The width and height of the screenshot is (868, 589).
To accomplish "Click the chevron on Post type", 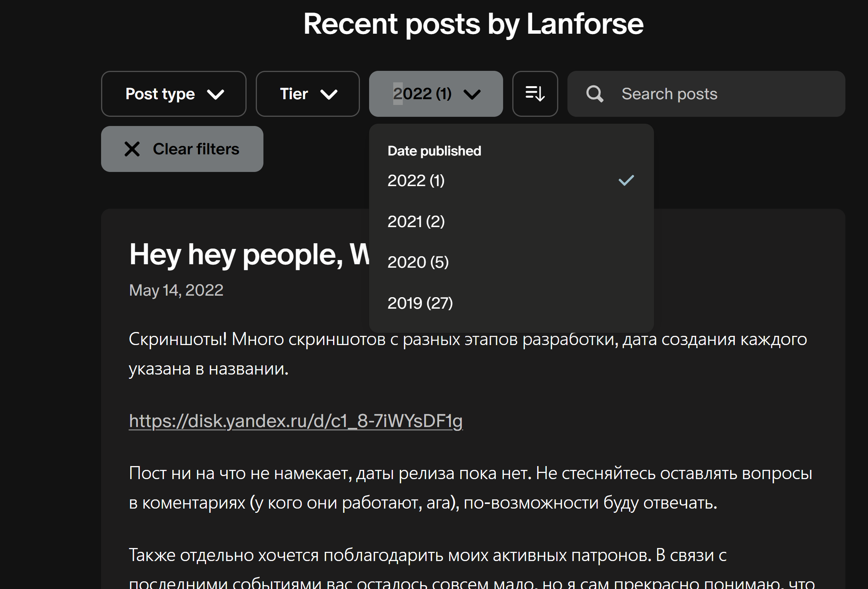I will coord(216,94).
